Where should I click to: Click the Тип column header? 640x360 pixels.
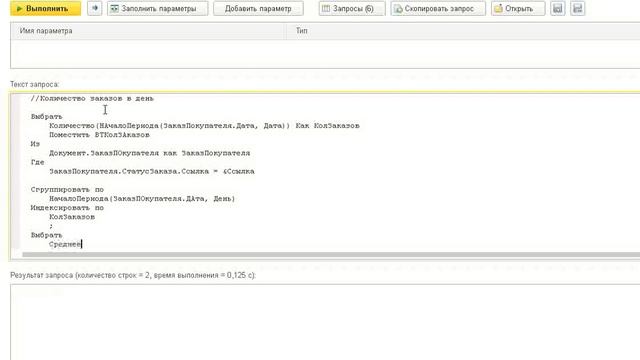click(x=463, y=31)
